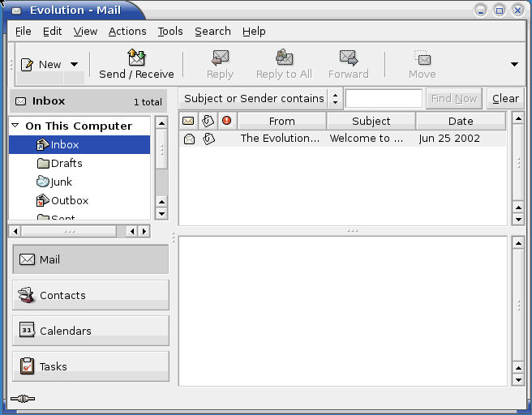Sort by the importance flag column
The height and width of the screenshot is (415, 532).
pos(227,121)
